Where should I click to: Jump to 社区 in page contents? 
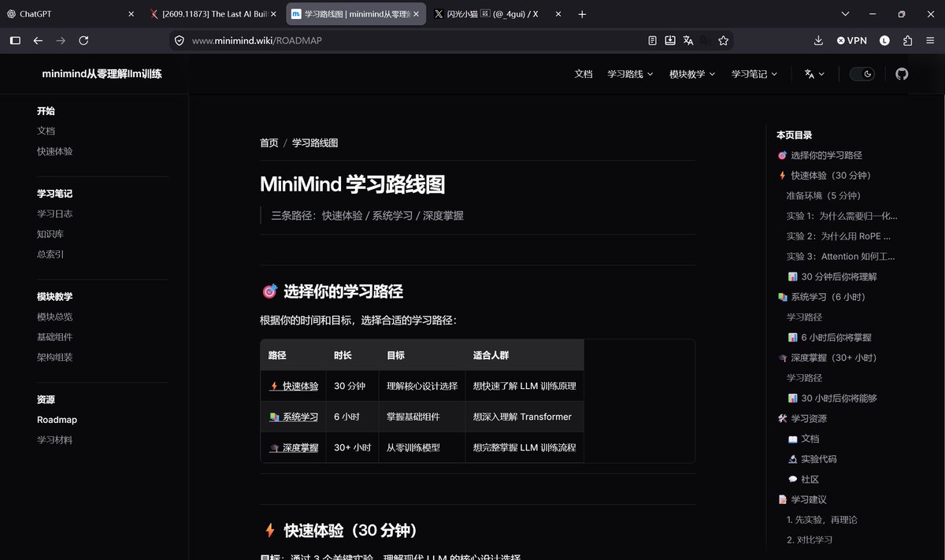803,479
